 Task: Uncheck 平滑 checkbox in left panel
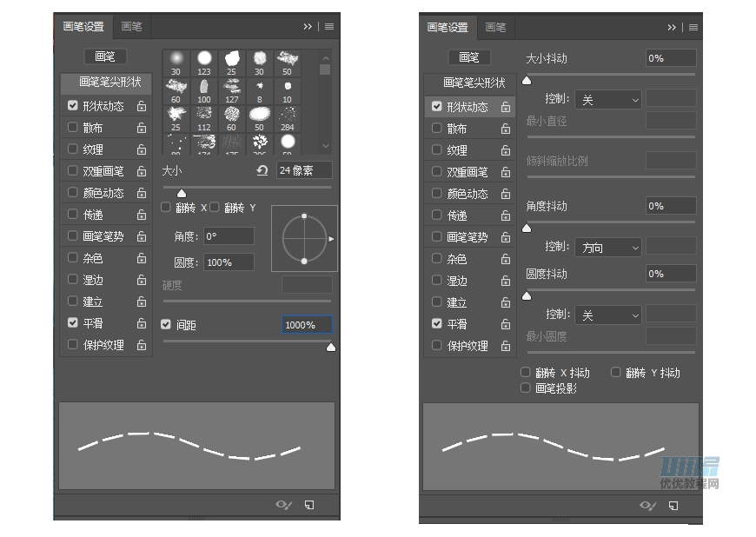click(x=73, y=322)
